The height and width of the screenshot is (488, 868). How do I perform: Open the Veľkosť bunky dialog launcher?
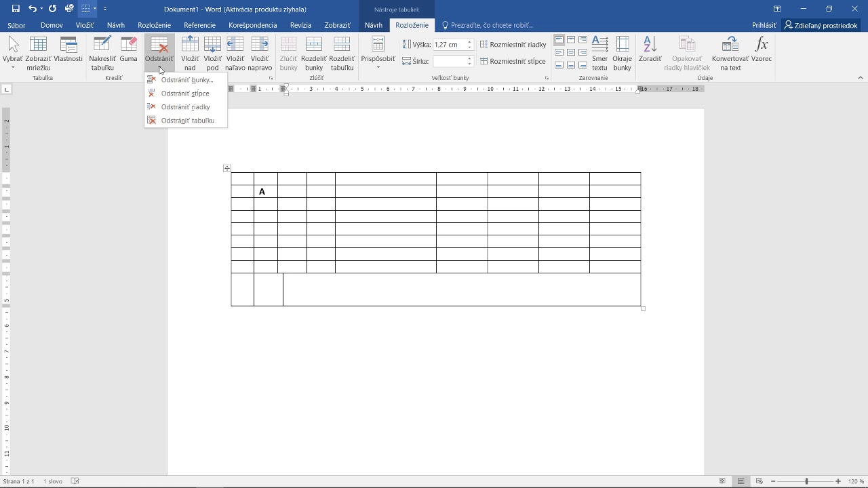(547, 79)
